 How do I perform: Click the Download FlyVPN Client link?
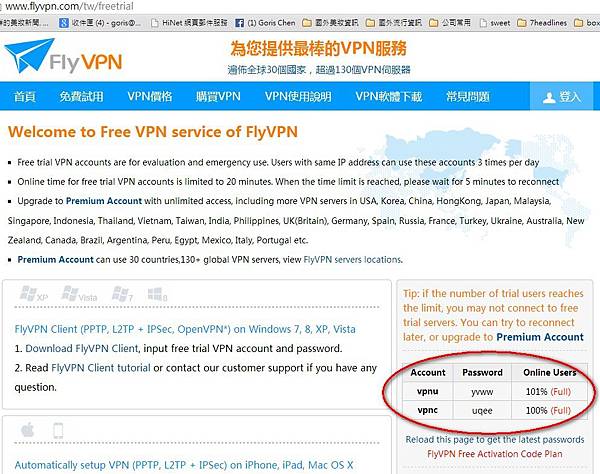coord(82,349)
